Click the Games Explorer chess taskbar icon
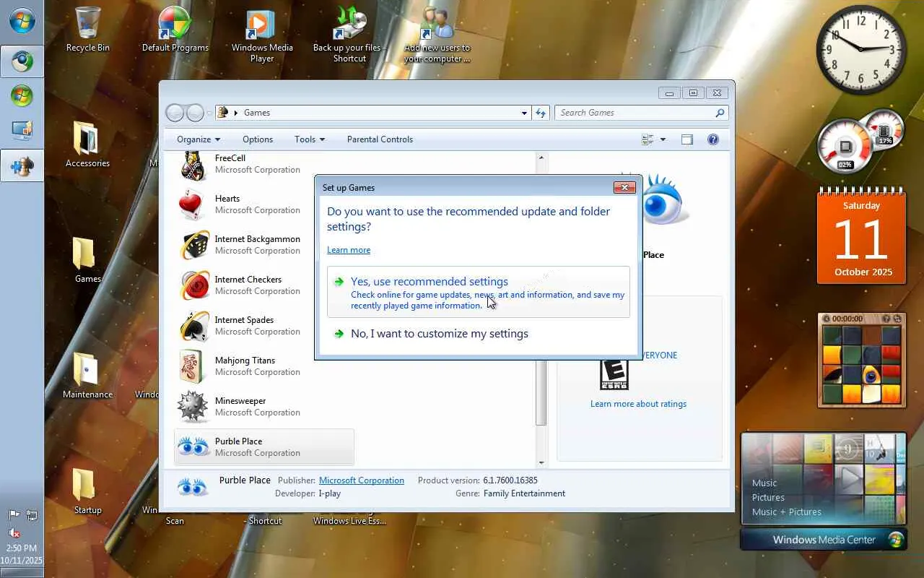Image resolution: width=924 pixels, height=578 pixels. (22, 167)
